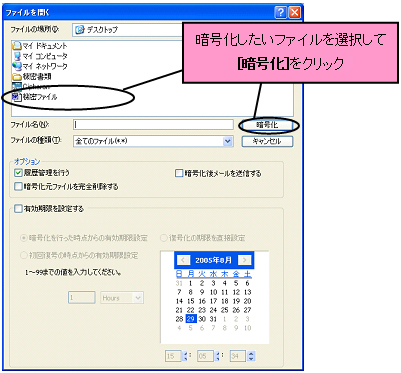The height and width of the screenshot is (373, 401).
Task: Select day 28 in the calendar
Action: click(x=179, y=319)
